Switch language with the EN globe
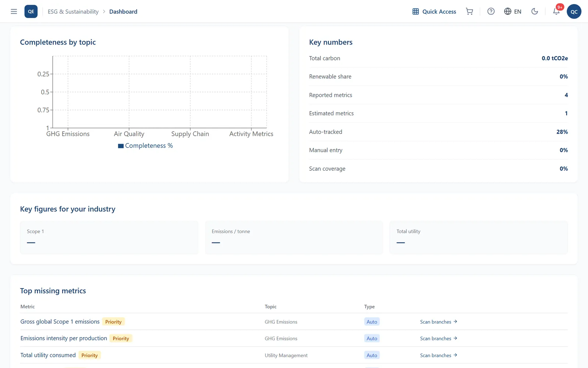 (513, 11)
